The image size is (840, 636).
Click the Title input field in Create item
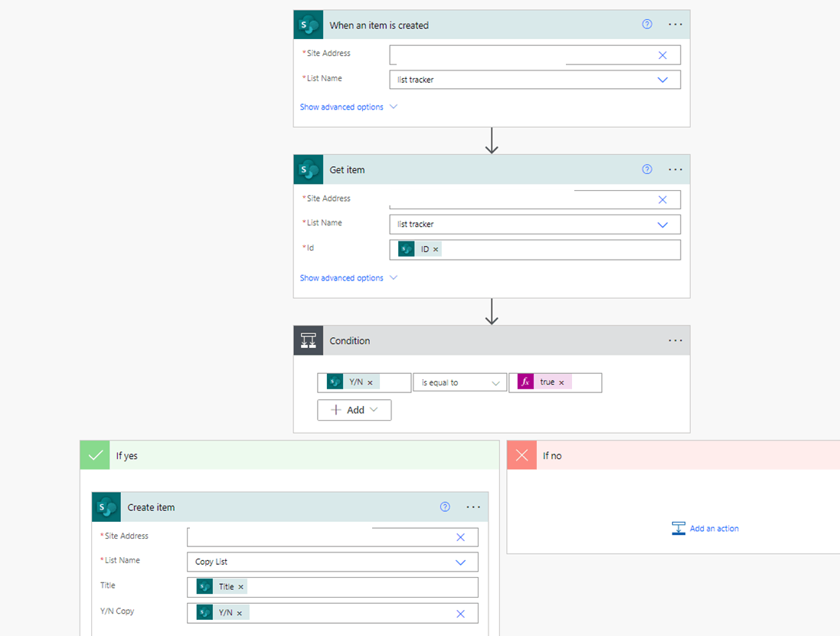point(332,587)
